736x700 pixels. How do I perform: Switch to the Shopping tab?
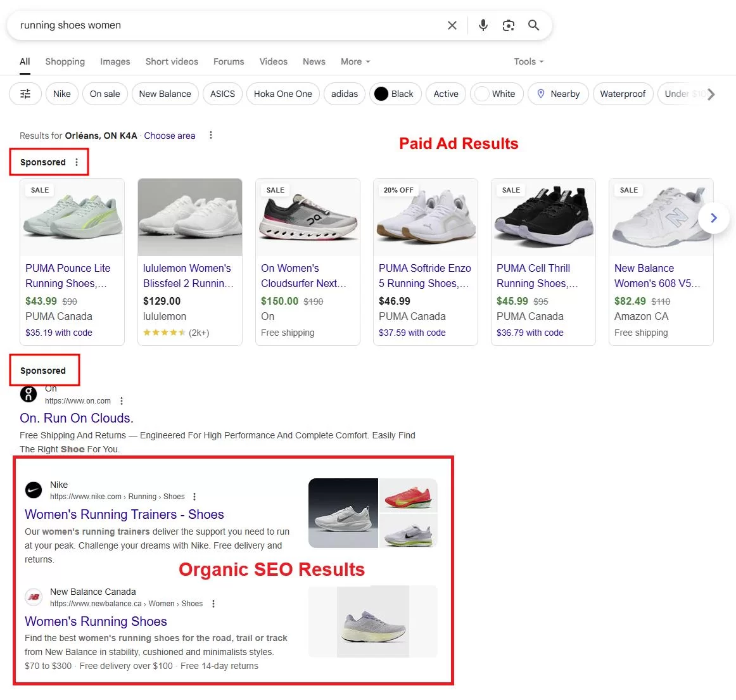pos(65,61)
